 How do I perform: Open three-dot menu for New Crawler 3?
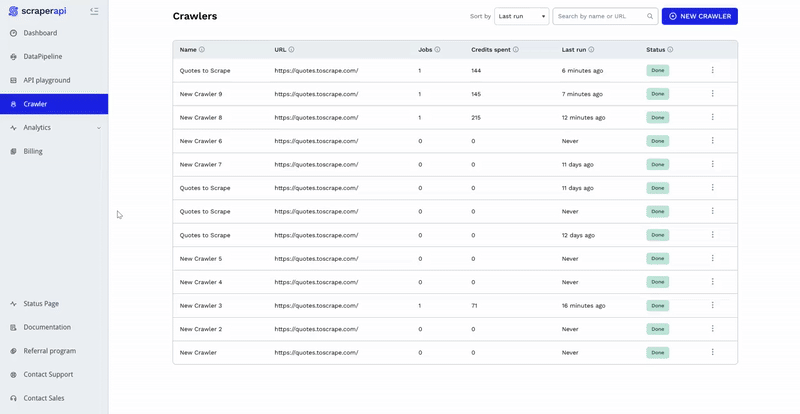712,306
